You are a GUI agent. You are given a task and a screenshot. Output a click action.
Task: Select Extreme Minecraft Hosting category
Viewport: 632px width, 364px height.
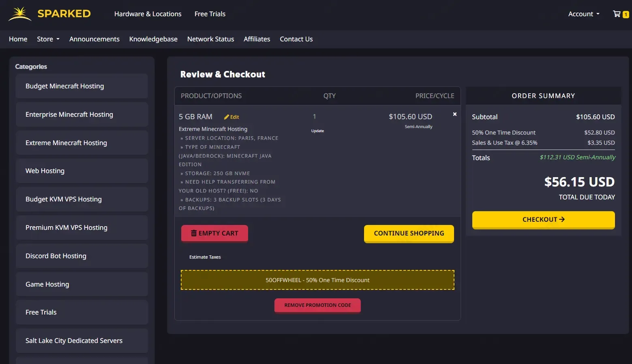tap(82, 143)
